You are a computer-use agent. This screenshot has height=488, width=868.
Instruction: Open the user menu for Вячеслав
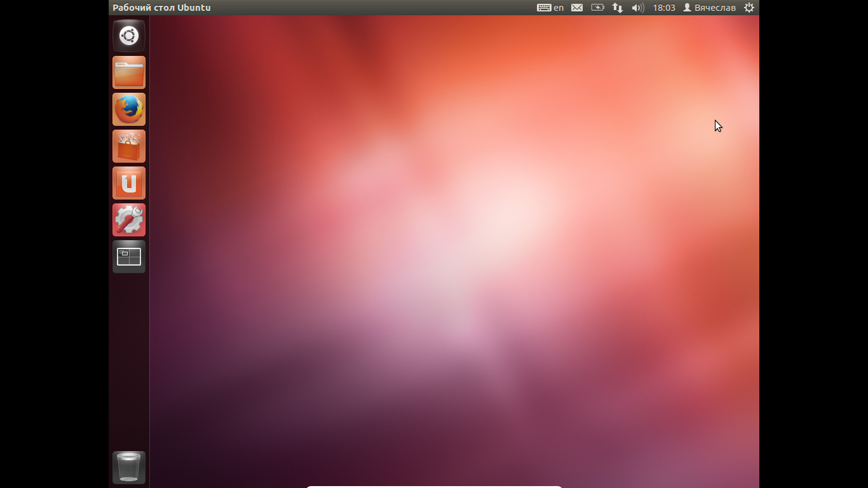[x=709, y=8]
